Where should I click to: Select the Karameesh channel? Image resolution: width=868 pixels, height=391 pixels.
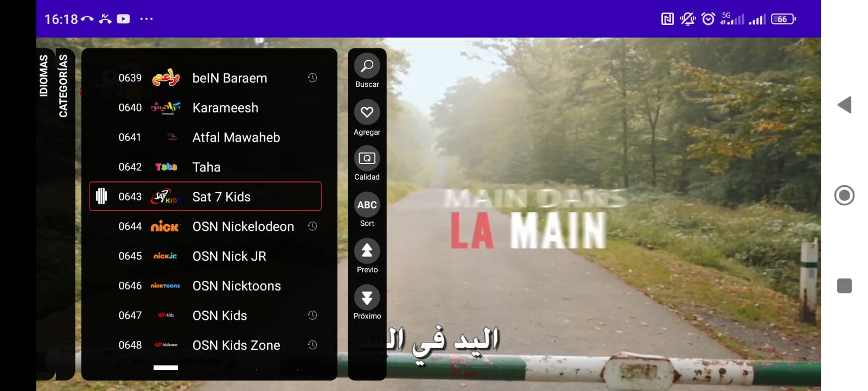205,108
